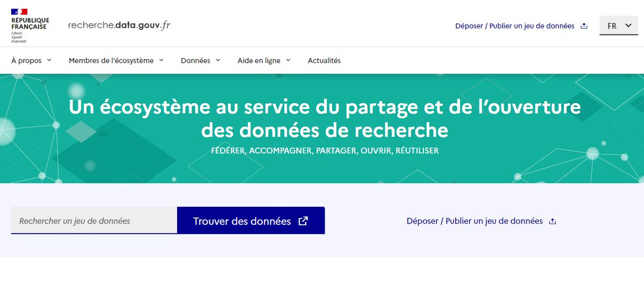Image resolution: width=644 pixels, height=281 pixels.
Task: Expand the Données menu
Action: tap(201, 61)
